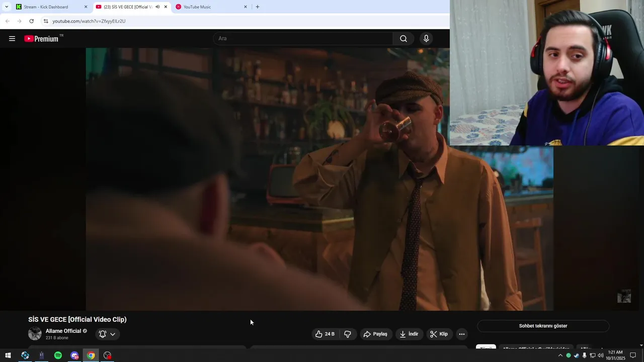This screenshot has height=362, width=644.
Task: Go forward in browser history
Action: pyautogui.click(x=19, y=21)
